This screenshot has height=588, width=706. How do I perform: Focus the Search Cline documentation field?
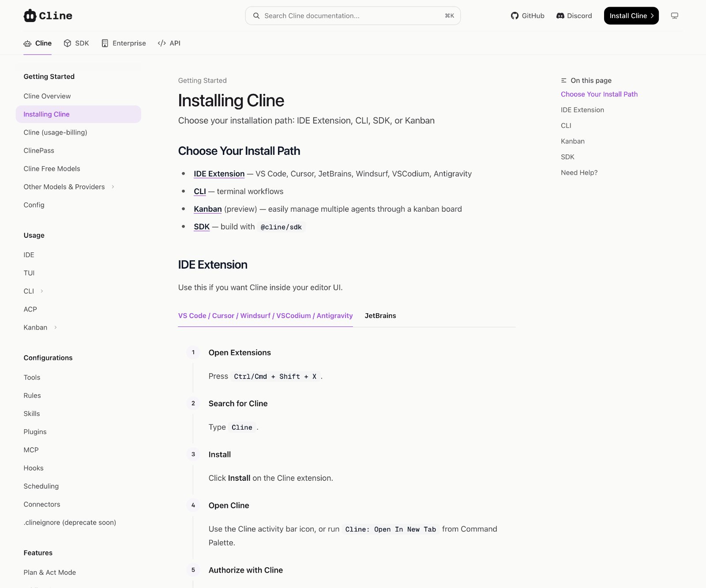click(353, 16)
